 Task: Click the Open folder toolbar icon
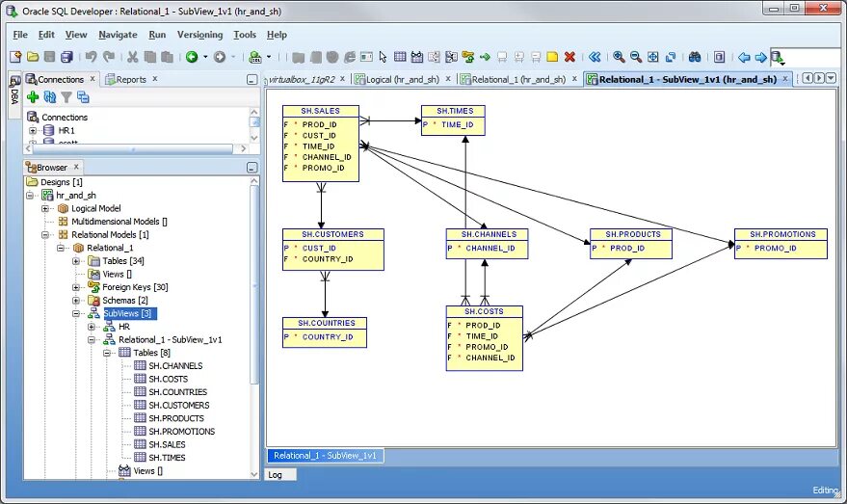coord(33,57)
